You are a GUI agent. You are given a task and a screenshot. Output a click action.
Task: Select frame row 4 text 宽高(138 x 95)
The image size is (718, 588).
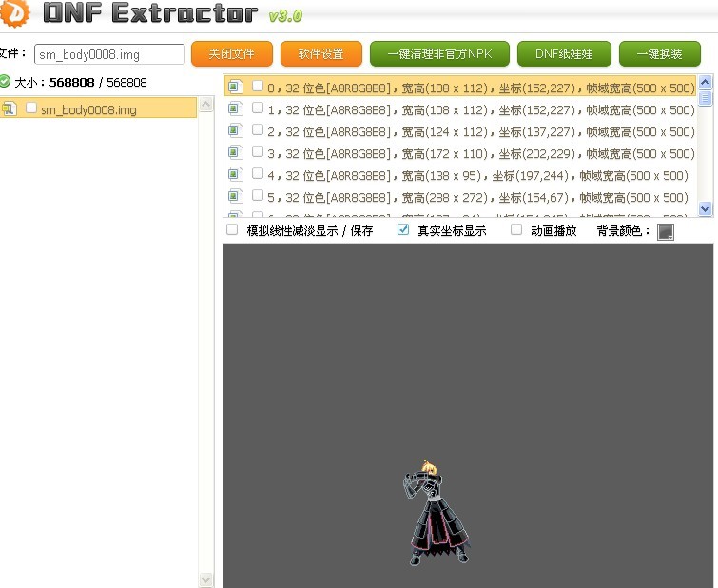(441, 175)
